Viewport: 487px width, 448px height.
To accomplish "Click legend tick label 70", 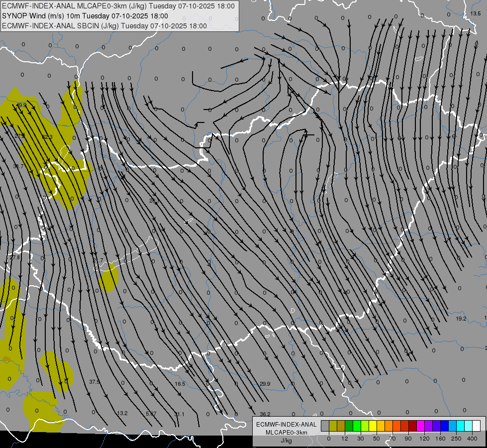I will point(392,439).
